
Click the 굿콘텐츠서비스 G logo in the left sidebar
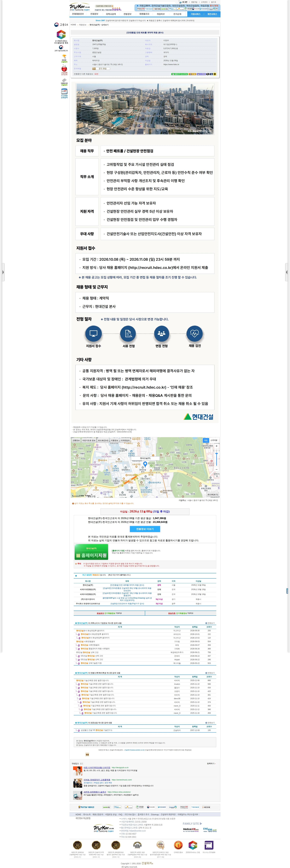(x=61, y=34)
